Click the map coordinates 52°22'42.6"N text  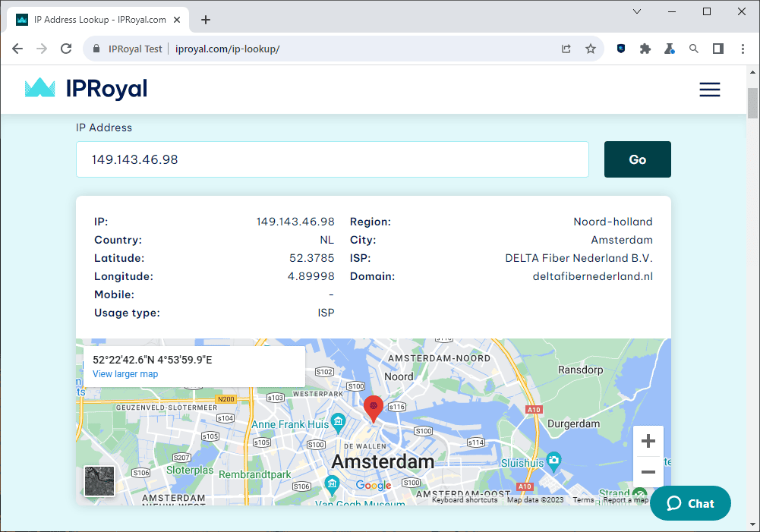click(x=152, y=360)
